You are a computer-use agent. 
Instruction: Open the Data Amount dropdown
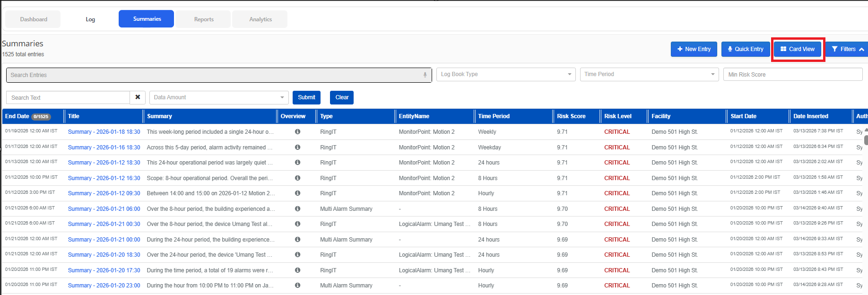coord(219,97)
